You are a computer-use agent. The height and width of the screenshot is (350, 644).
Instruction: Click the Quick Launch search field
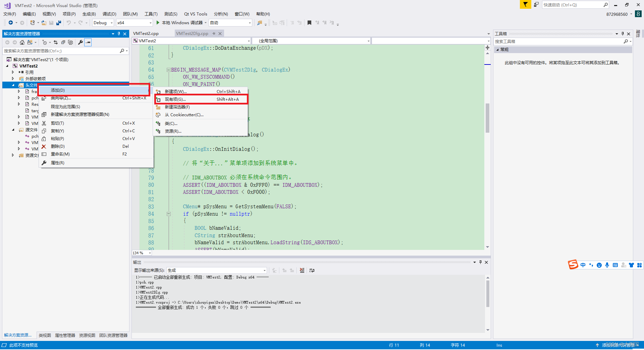tap(575, 5)
